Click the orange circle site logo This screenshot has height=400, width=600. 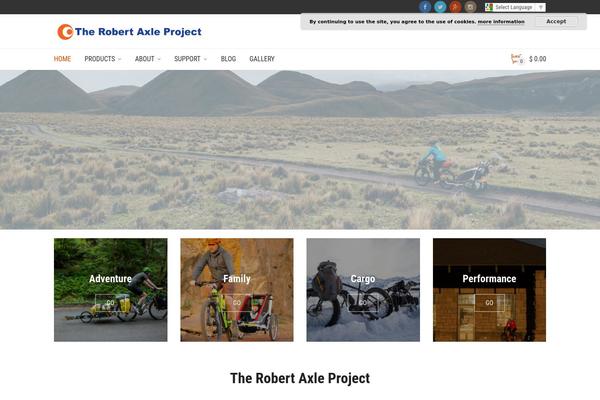[x=65, y=32]
